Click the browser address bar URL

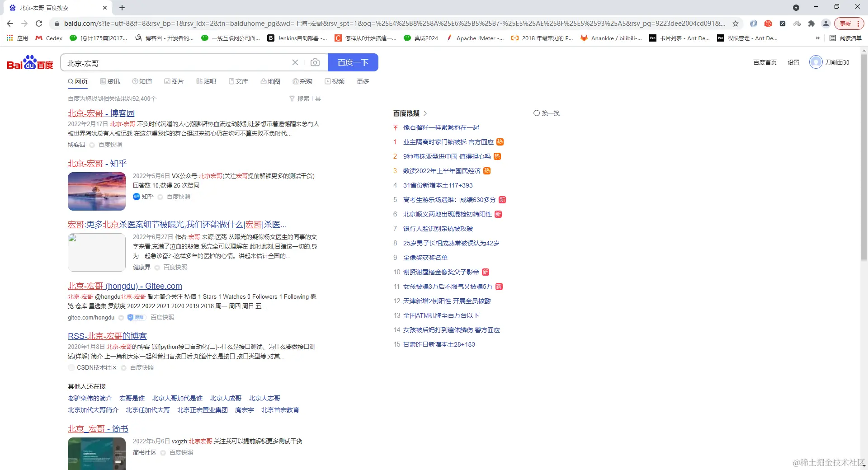coord(395,23)
